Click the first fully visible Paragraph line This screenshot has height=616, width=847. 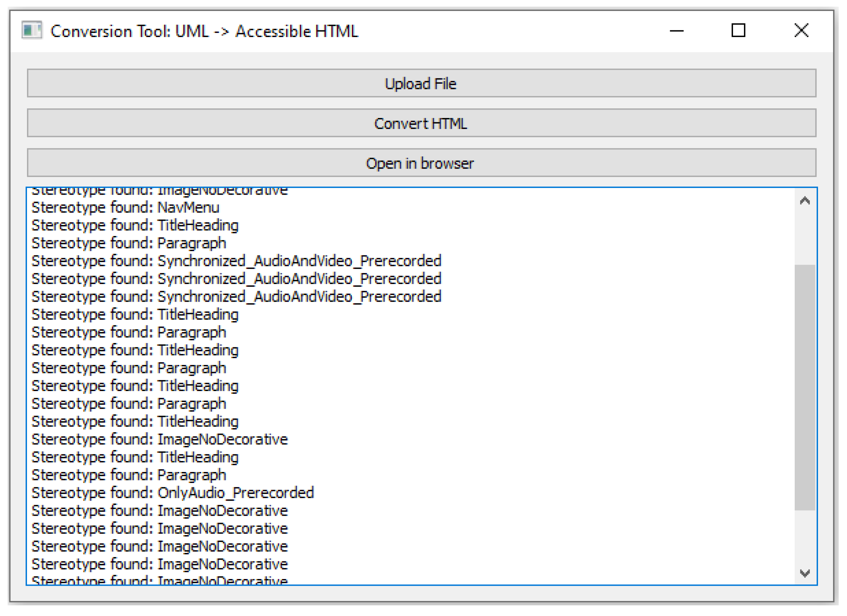[129, 243]
